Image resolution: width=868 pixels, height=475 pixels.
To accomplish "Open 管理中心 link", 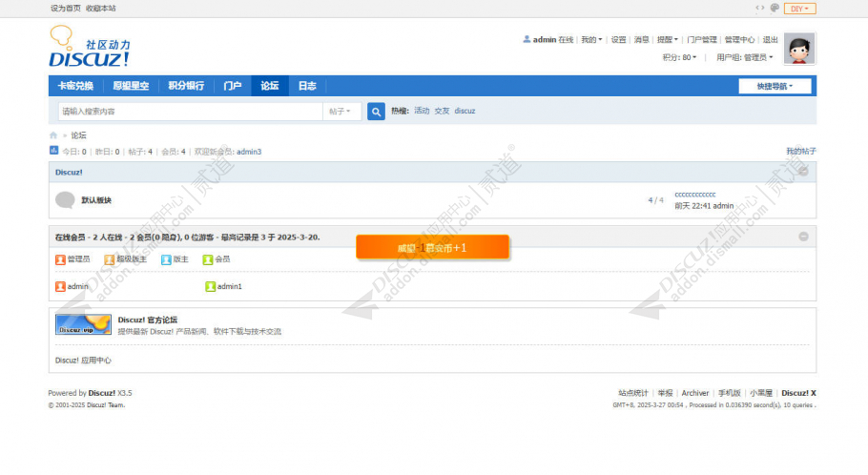I will click(x=739, y=40).
